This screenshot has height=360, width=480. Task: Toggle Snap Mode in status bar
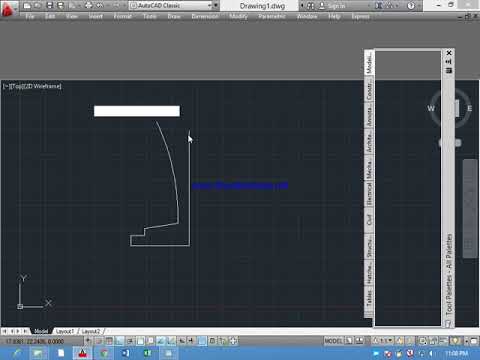[99, 341]
